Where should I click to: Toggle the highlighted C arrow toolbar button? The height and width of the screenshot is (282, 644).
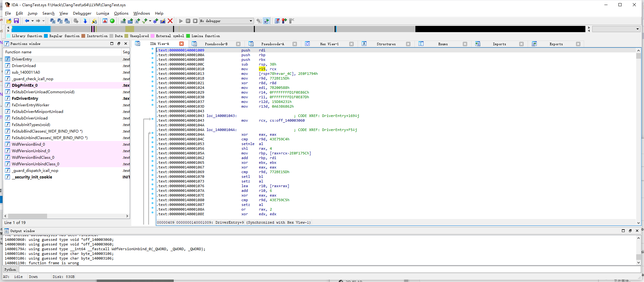click(266, 21)
